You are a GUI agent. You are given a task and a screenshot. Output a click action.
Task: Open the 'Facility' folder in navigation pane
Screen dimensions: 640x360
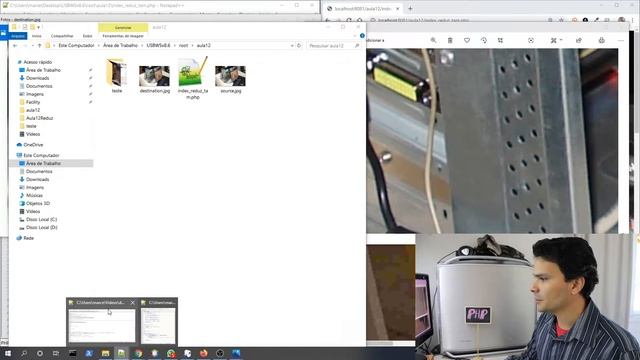point(33,102)
